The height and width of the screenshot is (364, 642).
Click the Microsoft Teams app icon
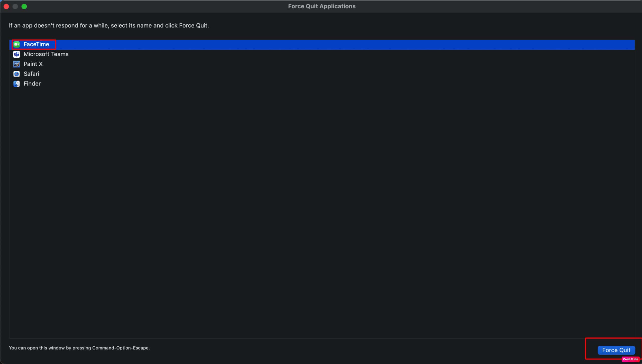(17, 54)
